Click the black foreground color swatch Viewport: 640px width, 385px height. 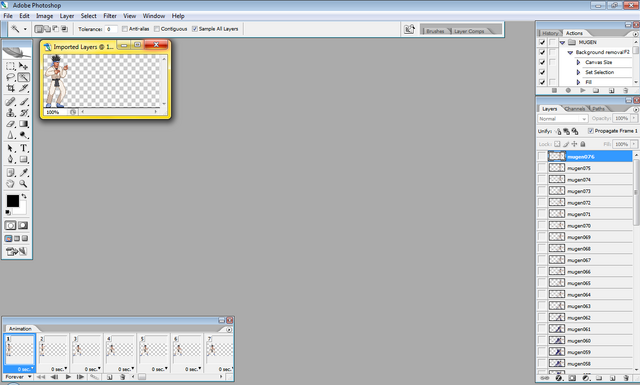coord(13,201)
